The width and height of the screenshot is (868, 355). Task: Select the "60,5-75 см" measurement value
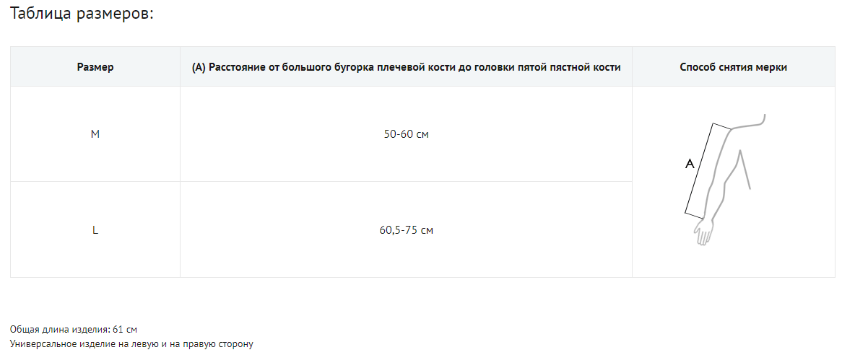pos(406,230)
